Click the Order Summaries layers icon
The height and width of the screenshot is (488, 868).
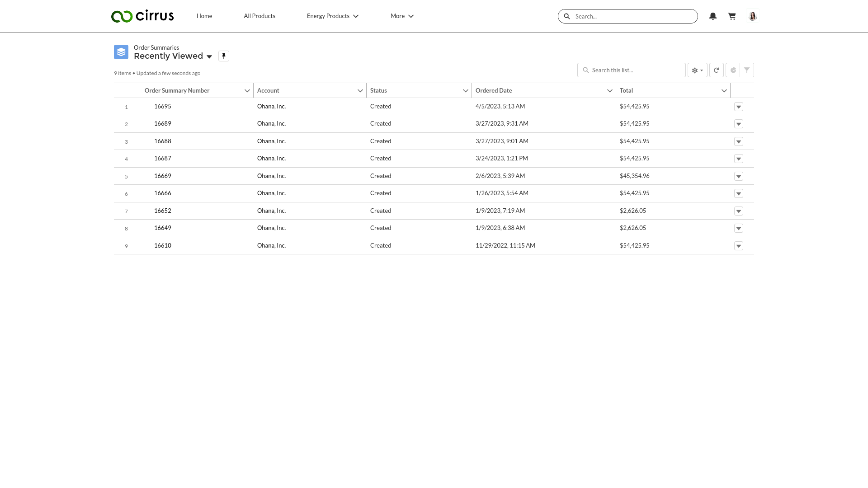(121, 52)
